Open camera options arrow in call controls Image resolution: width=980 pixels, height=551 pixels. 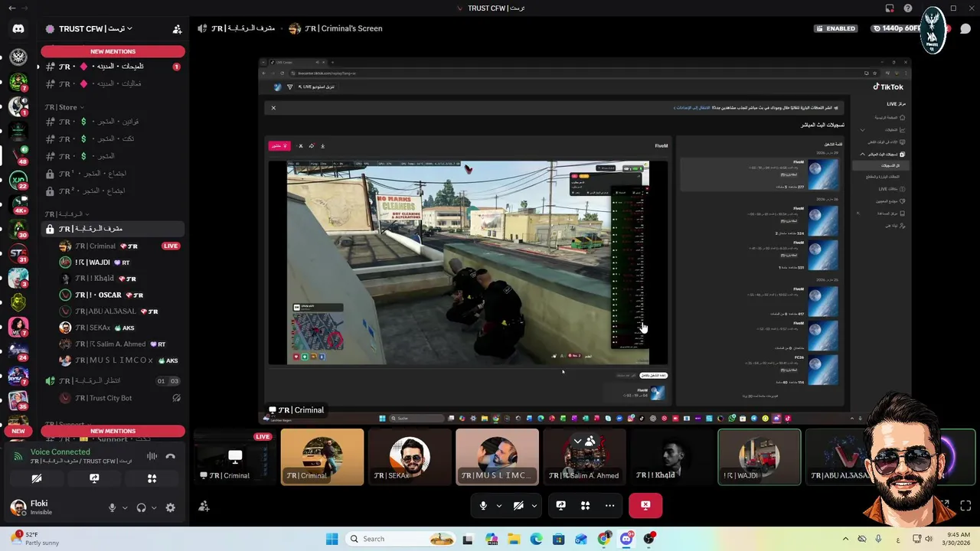534,505
